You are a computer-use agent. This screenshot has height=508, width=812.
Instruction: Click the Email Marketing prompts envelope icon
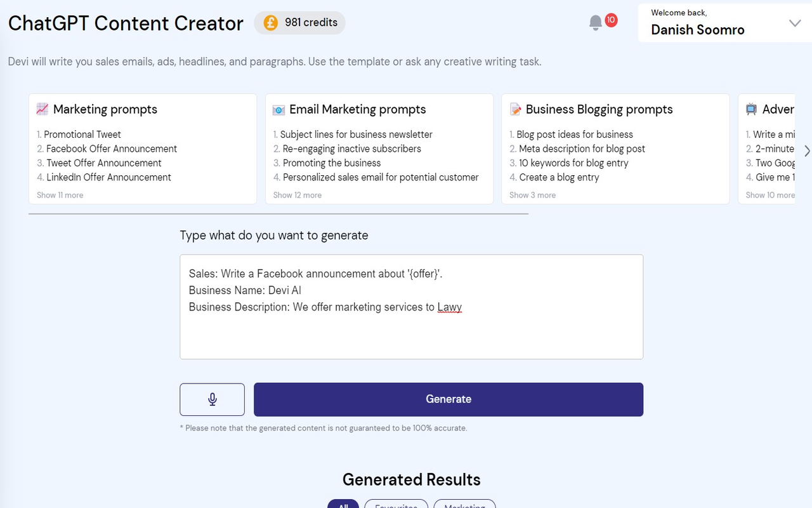pos(278,110)
